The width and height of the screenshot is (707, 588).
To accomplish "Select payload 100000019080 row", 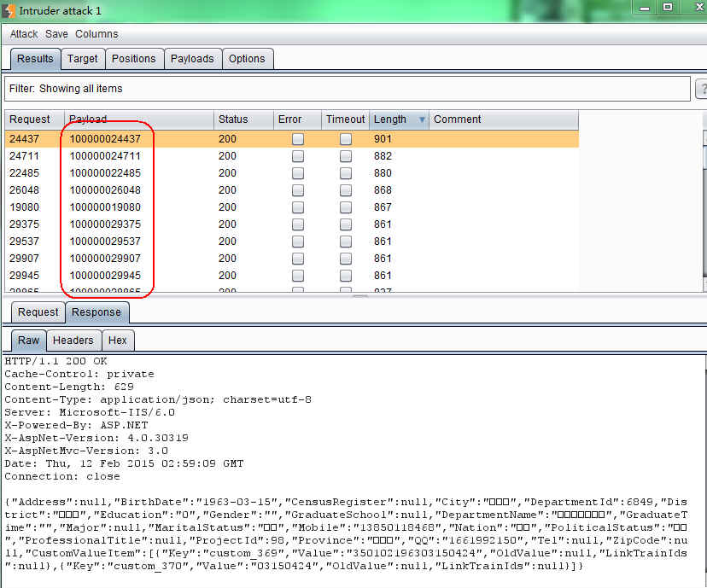I will (292, 207).
